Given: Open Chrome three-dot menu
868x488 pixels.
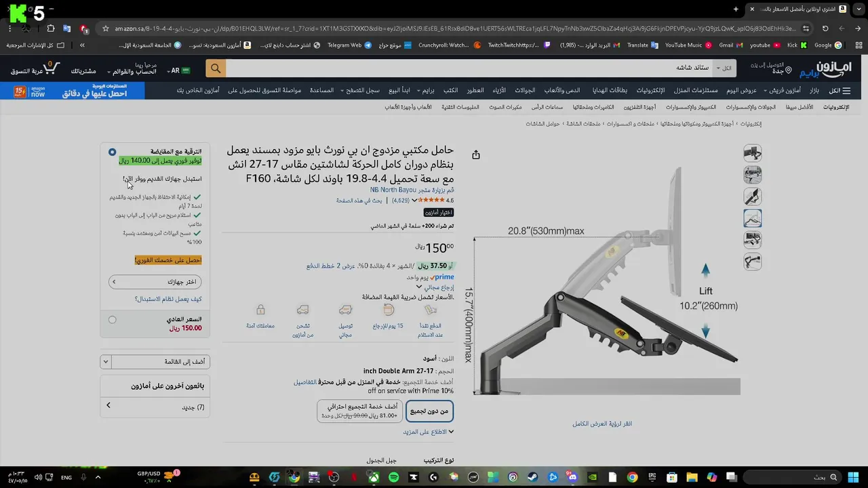Looking at the screenshot, I should 9,28.
